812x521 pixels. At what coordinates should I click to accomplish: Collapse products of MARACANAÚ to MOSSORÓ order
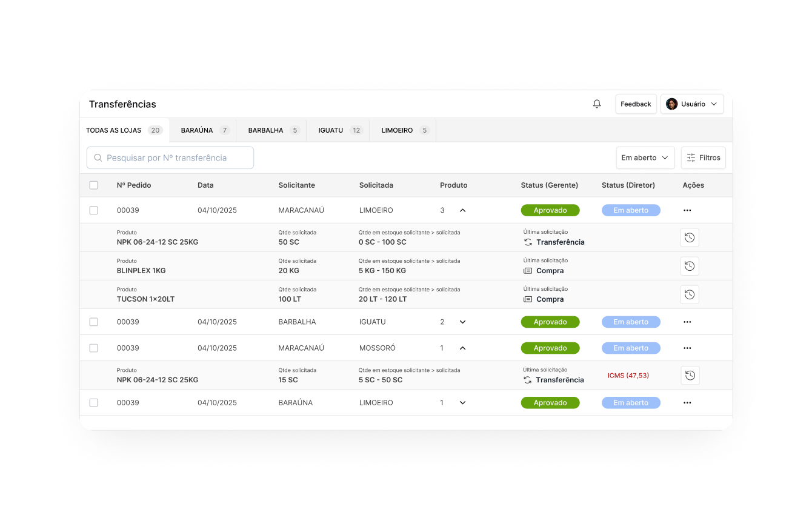[x=462, y=348]
